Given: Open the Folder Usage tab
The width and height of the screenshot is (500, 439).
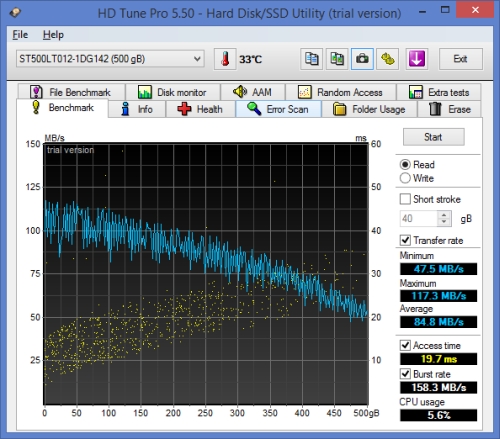Looking at the screenshot, I should (x=369, y=109).
